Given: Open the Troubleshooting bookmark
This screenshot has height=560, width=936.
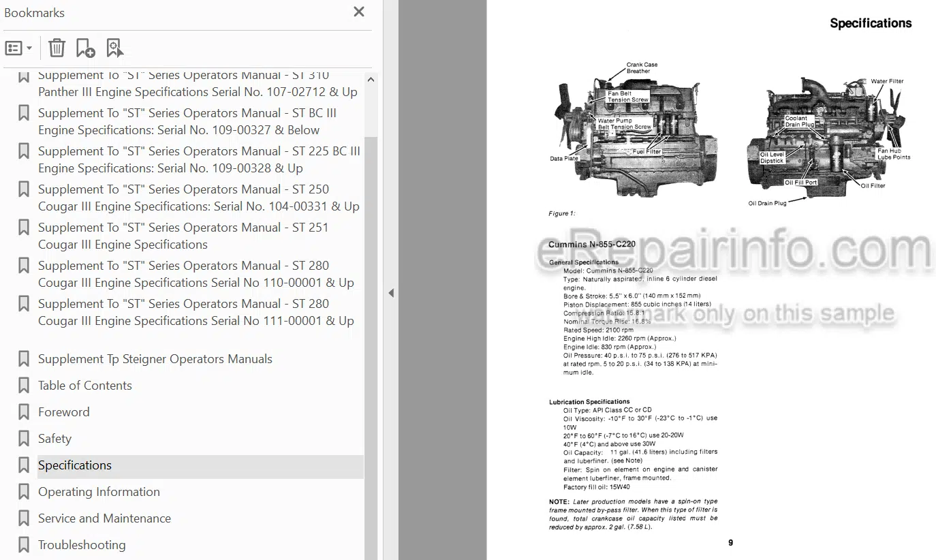Looking at the screenshot, I should pos(82,545).
